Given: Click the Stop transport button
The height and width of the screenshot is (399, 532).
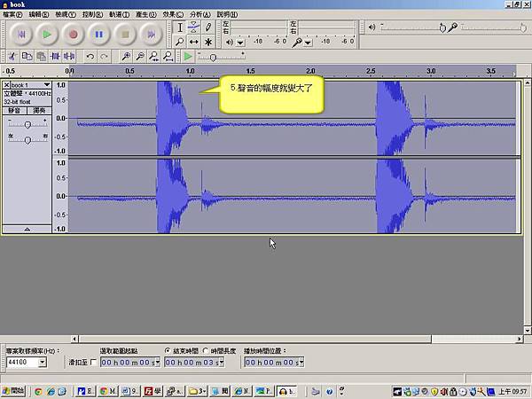Looking at the screenshot, I should [x=126, y=35].
